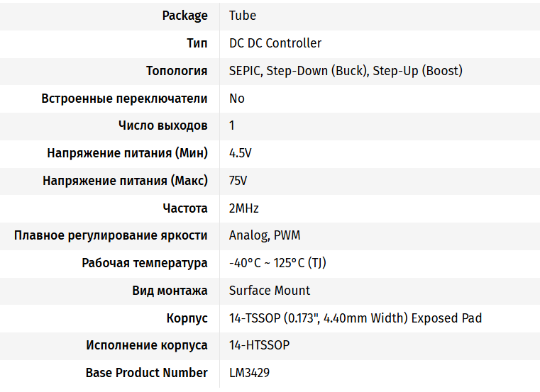Click the "Surface Mount" mounting value
Image resolution: width=540 pixels, height=392 pixels.
click(270, 291)
